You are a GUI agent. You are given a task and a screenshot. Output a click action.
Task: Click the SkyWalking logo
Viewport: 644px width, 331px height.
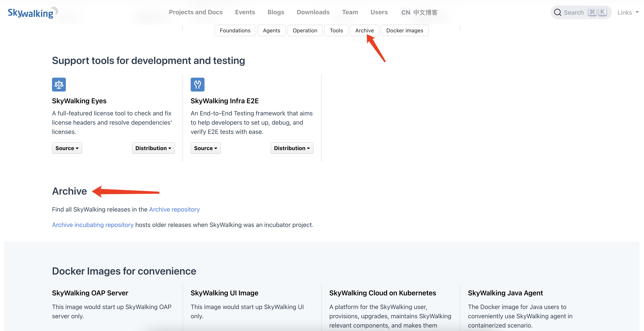coord(33,13)
